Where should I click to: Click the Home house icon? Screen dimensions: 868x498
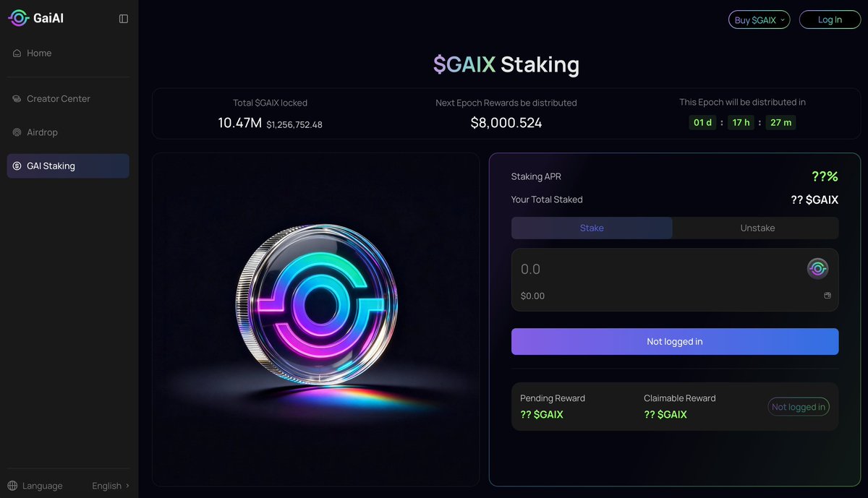pos(17,53)
